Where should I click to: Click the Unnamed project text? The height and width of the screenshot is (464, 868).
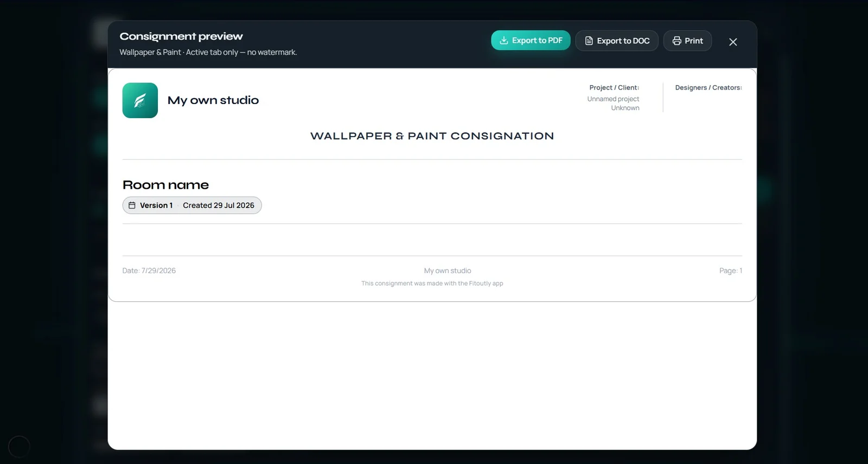[x=613, y=99]
